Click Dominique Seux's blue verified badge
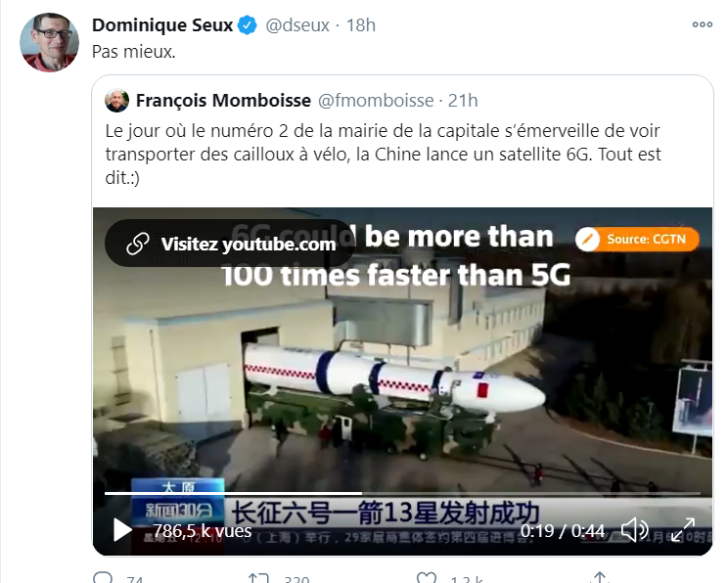The height and width of the screenshot is (583, 728). tap(248, 25)
